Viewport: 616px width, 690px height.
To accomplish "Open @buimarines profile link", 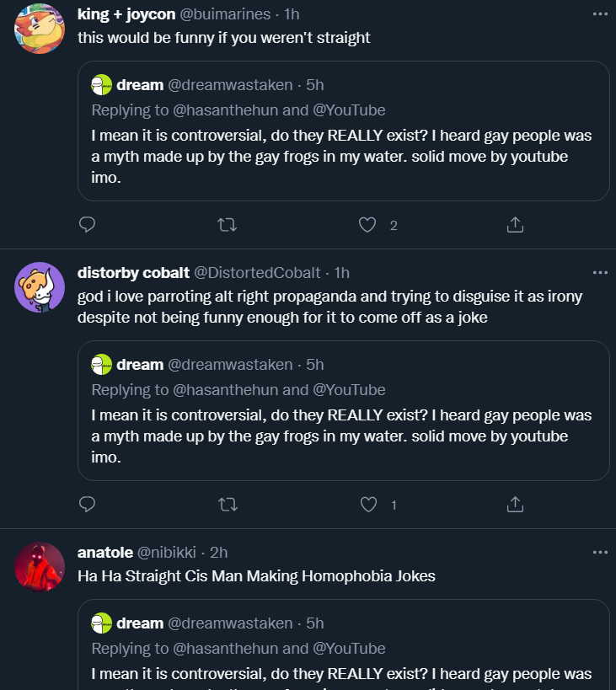I will [x=227, y=14].
